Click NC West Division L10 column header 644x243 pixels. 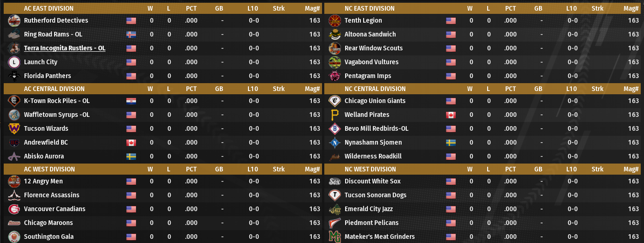point(573,169)
